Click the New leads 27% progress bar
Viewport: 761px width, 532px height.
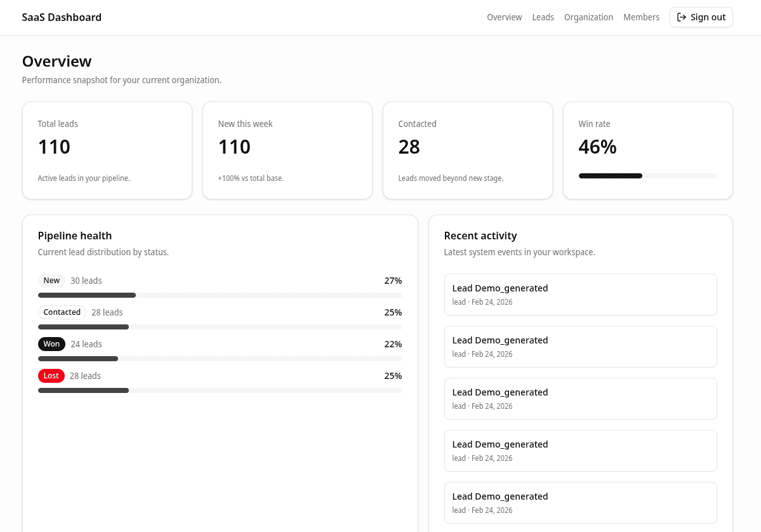point(220,295)
